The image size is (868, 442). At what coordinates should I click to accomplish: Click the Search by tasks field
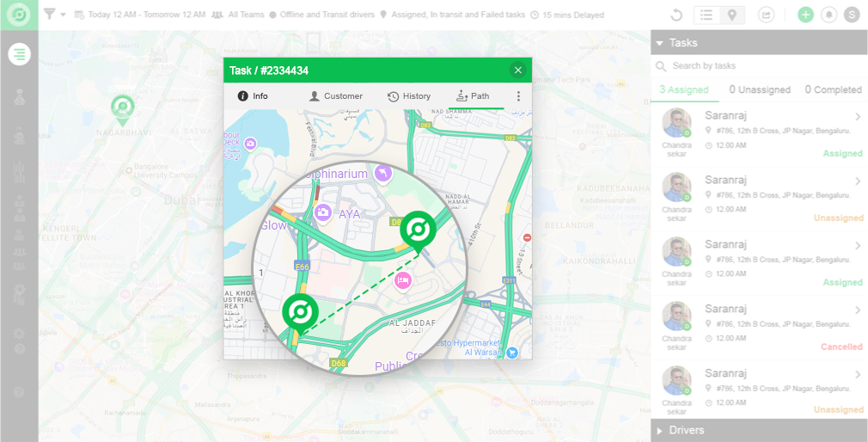point(759,66)
